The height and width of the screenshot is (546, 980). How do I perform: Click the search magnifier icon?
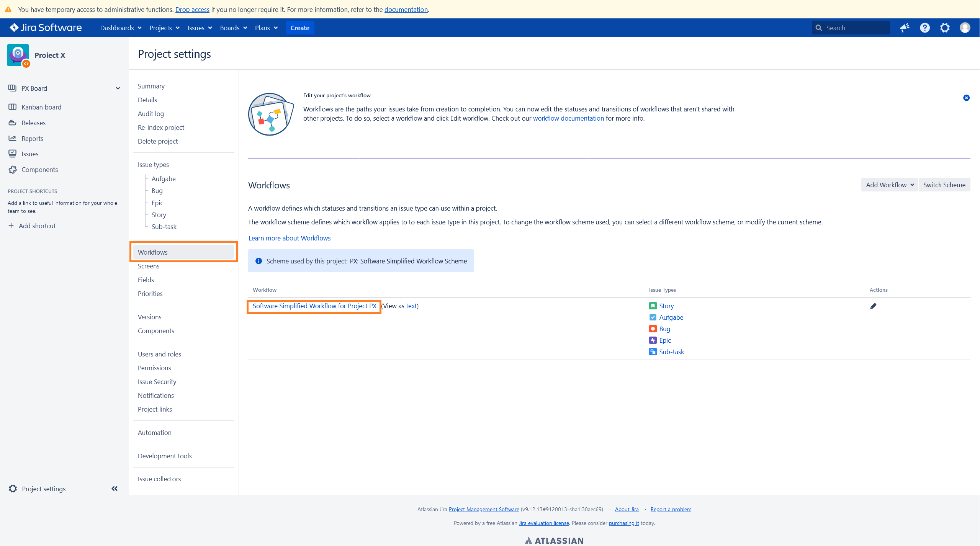pos(819,28)
